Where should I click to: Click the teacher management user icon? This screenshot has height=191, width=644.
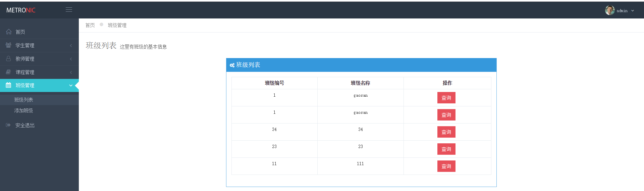pyautogui.click(x=9, y=58)
